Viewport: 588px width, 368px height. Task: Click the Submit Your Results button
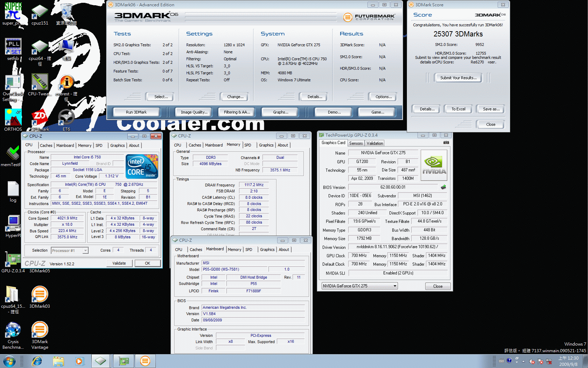click(458, 78)
